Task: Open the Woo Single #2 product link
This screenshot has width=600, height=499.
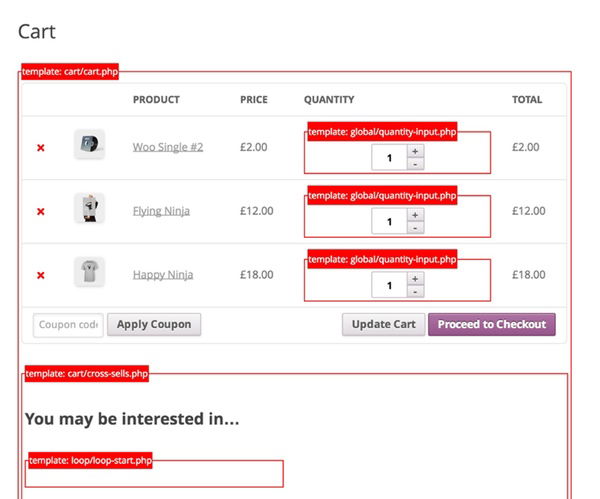Action: 168,147
